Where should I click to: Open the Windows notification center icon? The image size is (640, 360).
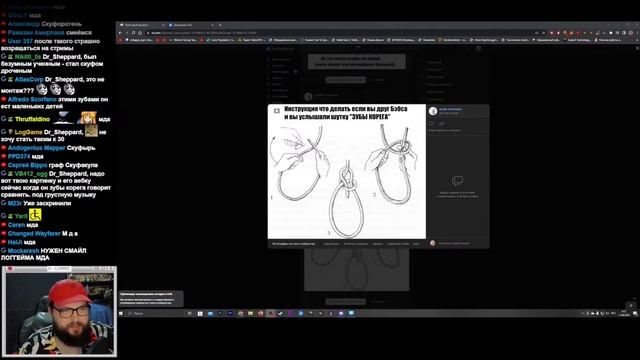pos(635,313)
